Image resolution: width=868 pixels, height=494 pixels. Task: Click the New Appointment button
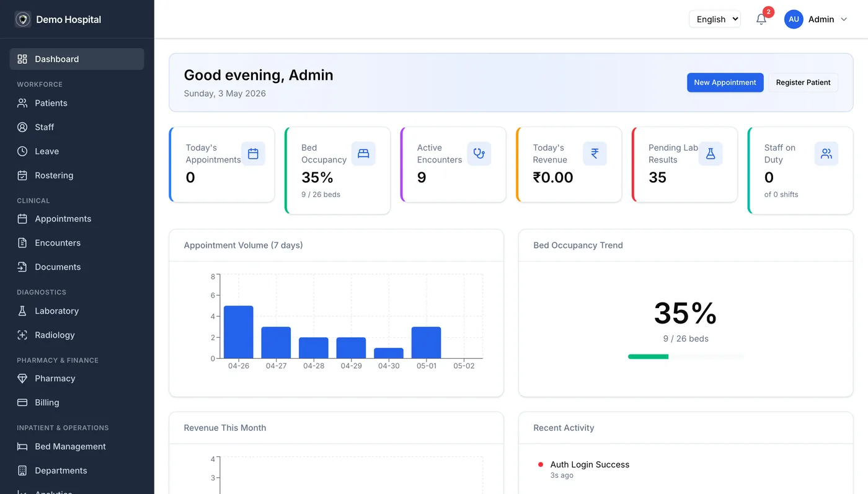click(x=725, y=82)
